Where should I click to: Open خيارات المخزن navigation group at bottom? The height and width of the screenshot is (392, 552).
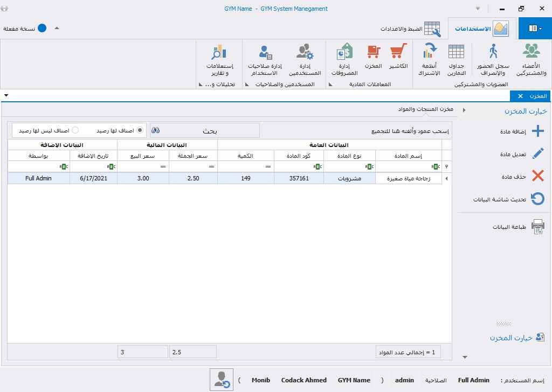[x=517, y=338]
